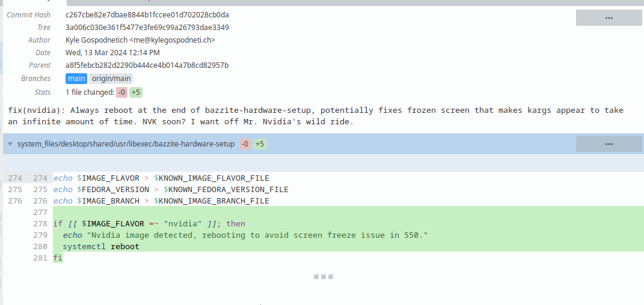Open the commit details more-options button
This screenshot has height=305, width=644.
coord(609,18)
